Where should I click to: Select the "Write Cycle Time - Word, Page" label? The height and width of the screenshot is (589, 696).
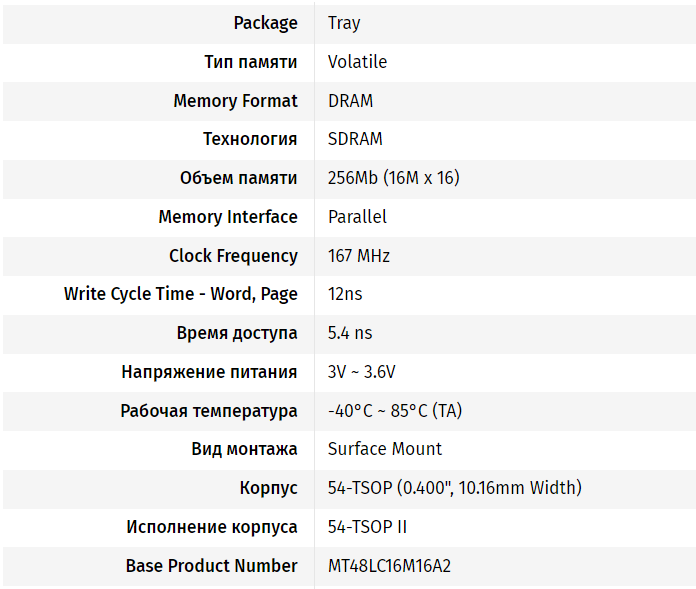point(180,294)
